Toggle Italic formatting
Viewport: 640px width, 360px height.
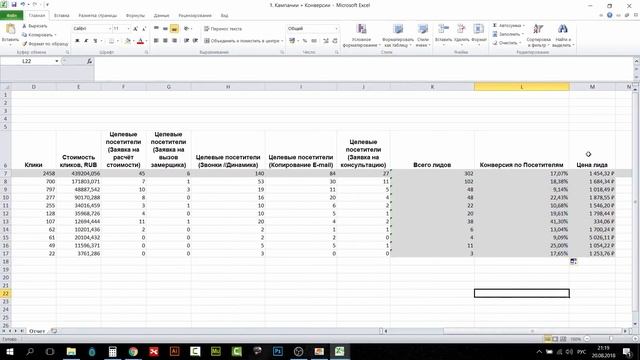coord(86,41)
